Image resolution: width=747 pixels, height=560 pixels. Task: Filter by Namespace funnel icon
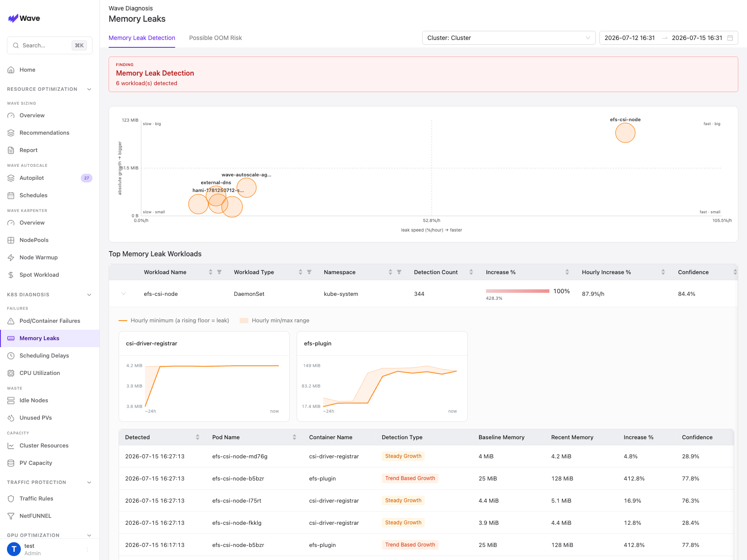(399, 272)
